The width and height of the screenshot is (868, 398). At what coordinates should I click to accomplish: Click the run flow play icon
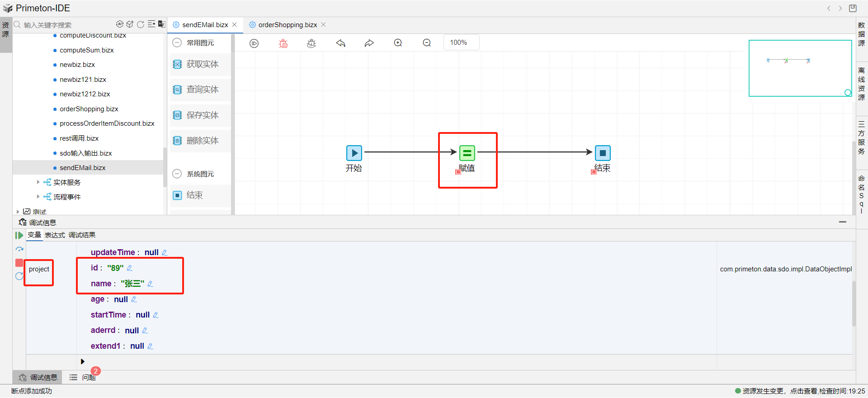click(x=254, y=43)
